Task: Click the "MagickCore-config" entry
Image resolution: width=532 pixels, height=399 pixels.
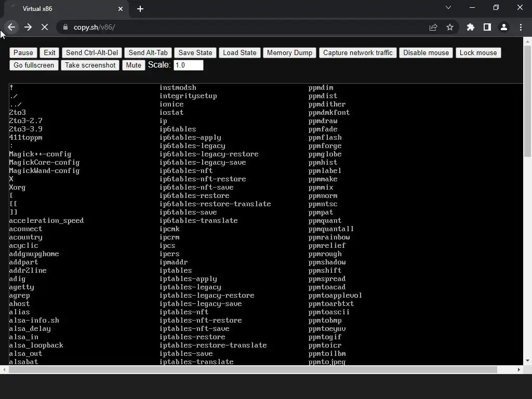Action: 44,163
